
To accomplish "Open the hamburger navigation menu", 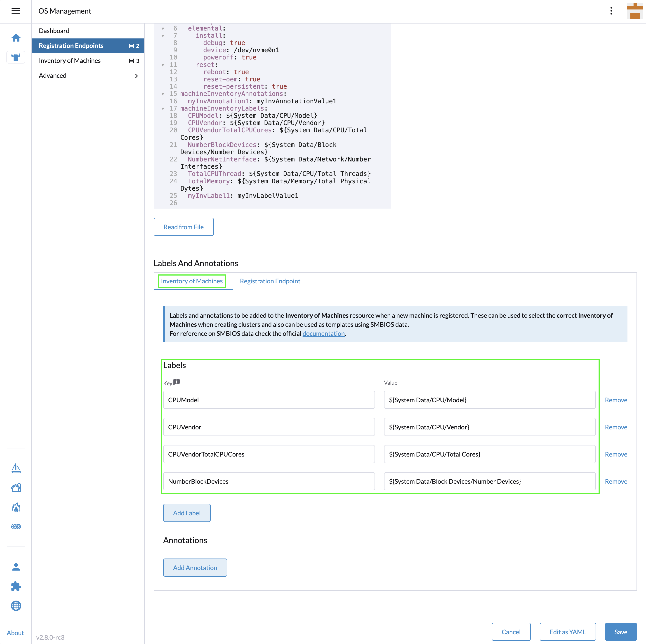I will [16, 11].
